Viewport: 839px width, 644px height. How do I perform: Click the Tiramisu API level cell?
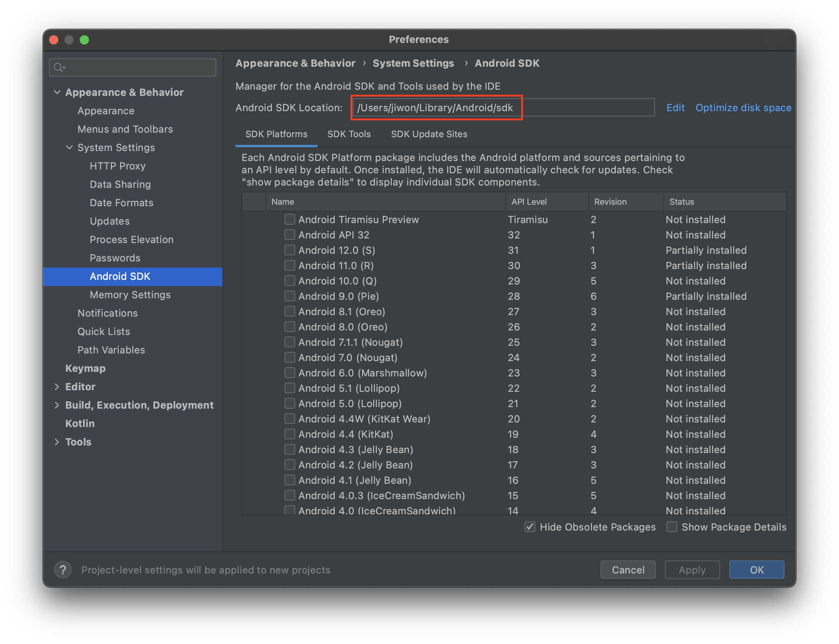(x=528, y=219)
